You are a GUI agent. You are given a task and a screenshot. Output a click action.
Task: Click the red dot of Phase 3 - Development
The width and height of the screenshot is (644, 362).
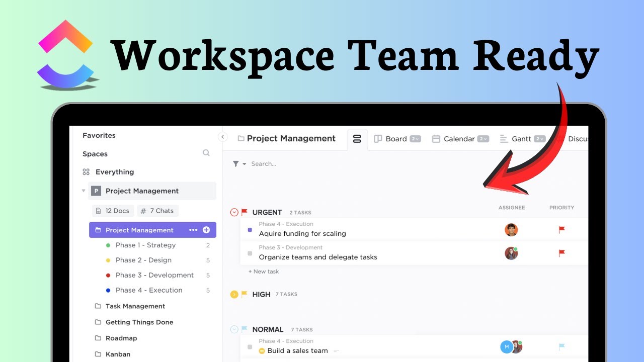pos(108,276)
